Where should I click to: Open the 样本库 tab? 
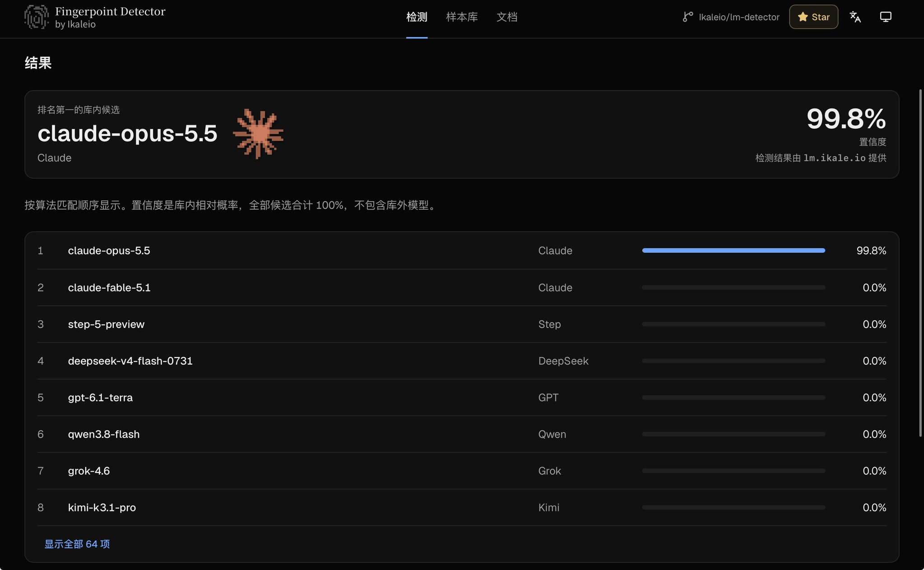coord(462,17)
